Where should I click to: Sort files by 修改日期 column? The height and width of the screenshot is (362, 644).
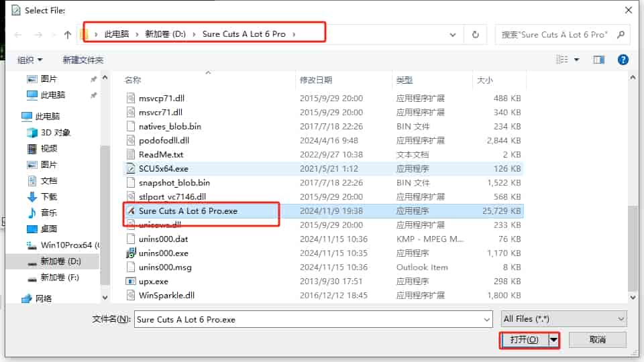coord(316,80)
